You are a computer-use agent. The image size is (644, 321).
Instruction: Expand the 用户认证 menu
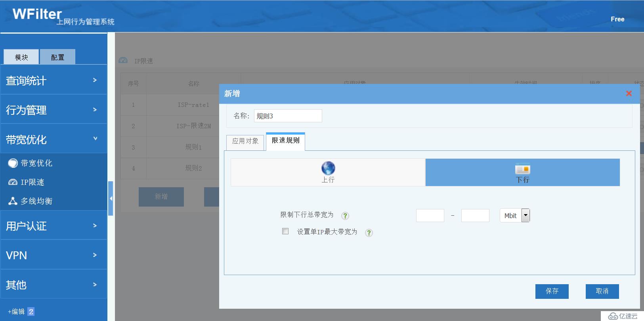[x=54, y=226]
